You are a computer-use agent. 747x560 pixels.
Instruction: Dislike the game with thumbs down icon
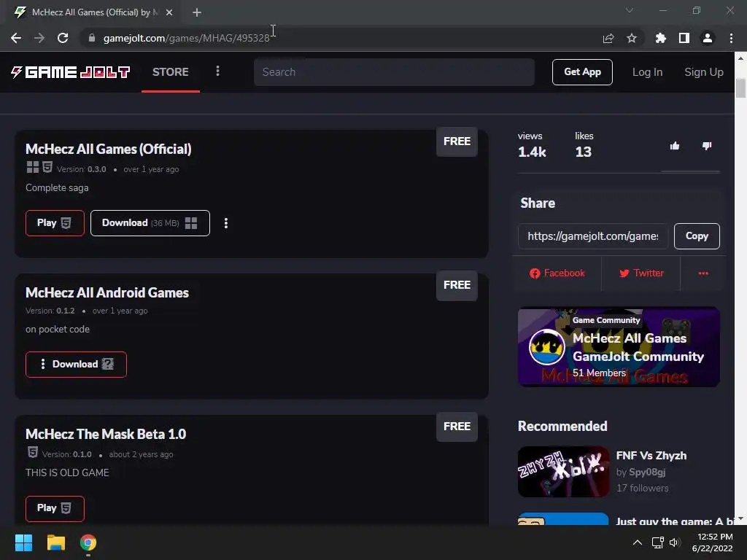(x=707, y=146)
